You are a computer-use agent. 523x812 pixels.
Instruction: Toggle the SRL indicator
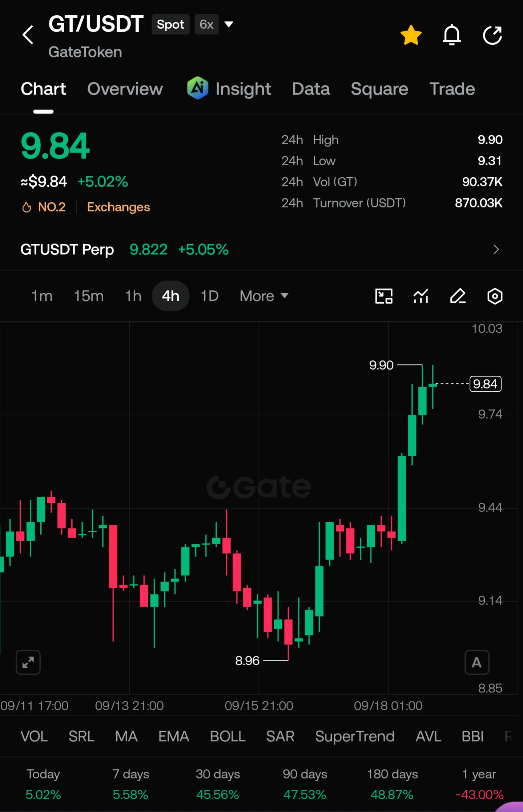[x=81, y=736]
